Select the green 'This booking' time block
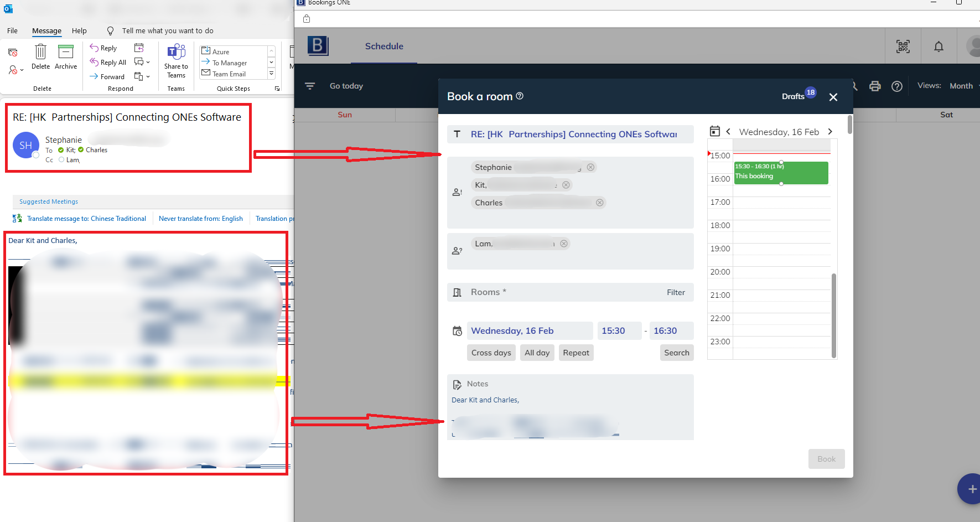This screenshot has width=980, height=522. coord(780,173)
